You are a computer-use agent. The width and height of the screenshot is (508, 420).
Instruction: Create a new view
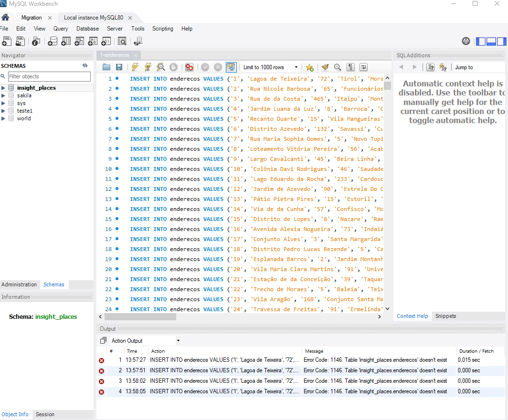79,41
